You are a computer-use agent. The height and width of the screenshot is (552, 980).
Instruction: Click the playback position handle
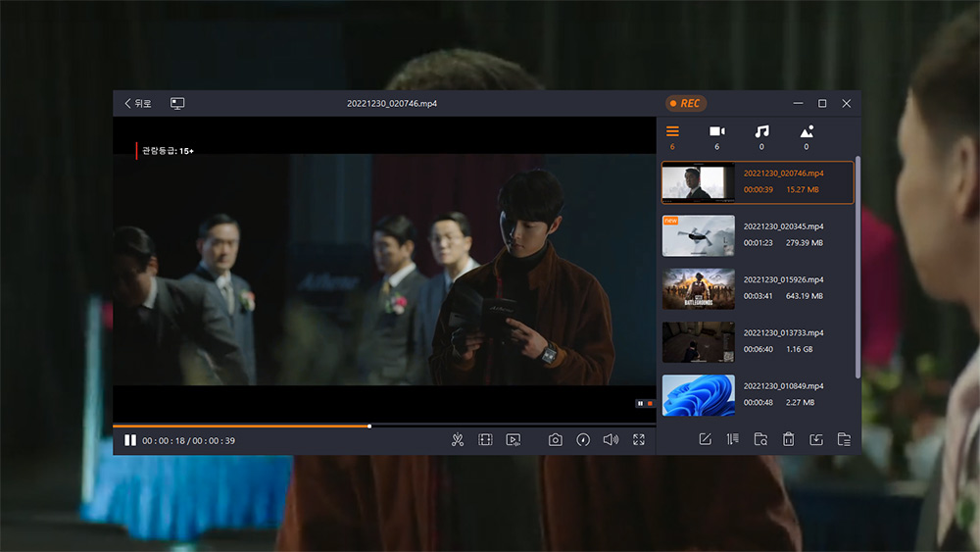(x=369, y=427)
